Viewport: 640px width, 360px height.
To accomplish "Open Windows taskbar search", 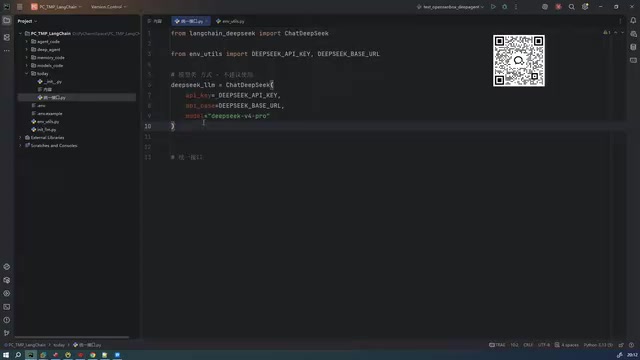I will 18,355.
